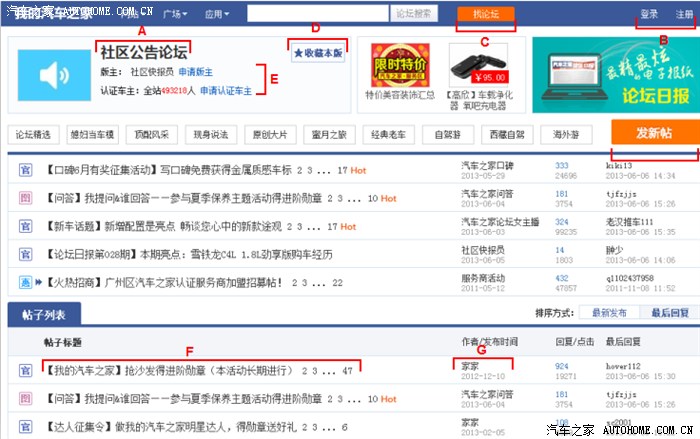Select the 现身说法 category tab

211,134
